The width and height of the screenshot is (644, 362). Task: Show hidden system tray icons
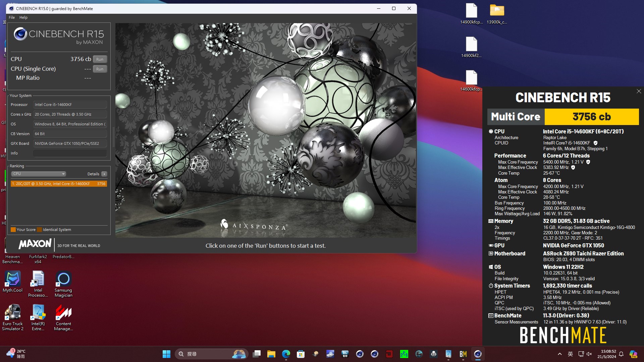(x=559, y=354)
